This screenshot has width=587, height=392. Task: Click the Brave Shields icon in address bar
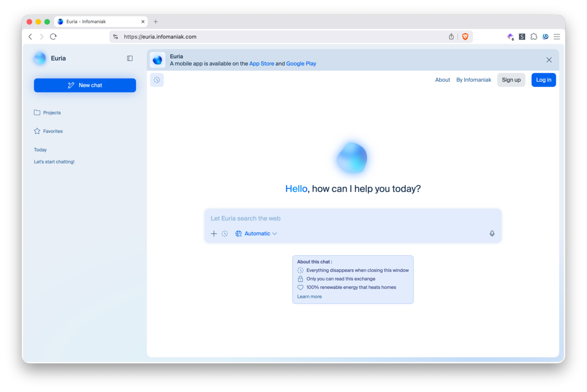pyautogui.click(x=465, y=37)
